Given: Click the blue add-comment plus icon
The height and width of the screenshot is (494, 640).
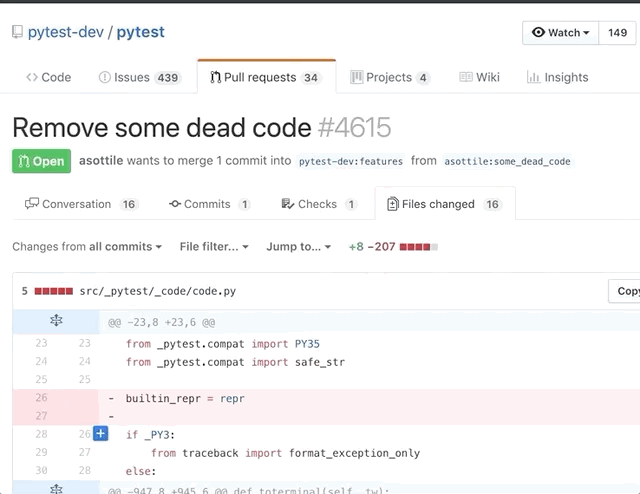Looking at the screenshot, I should pyautogui.click(x=100, y=433).
